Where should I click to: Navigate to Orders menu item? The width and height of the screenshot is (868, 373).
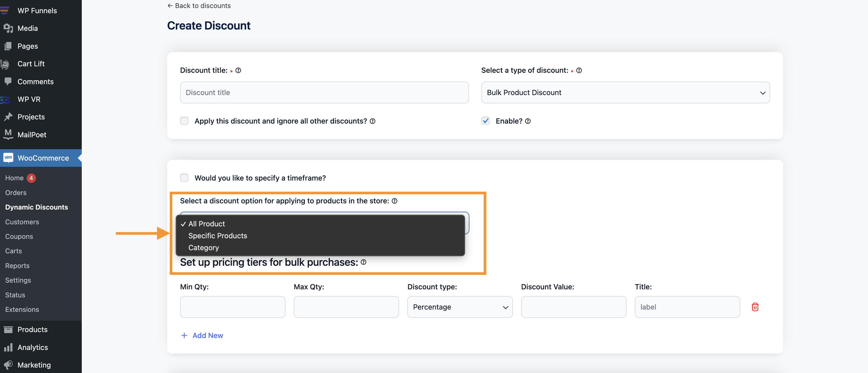[x=16, y=192]
